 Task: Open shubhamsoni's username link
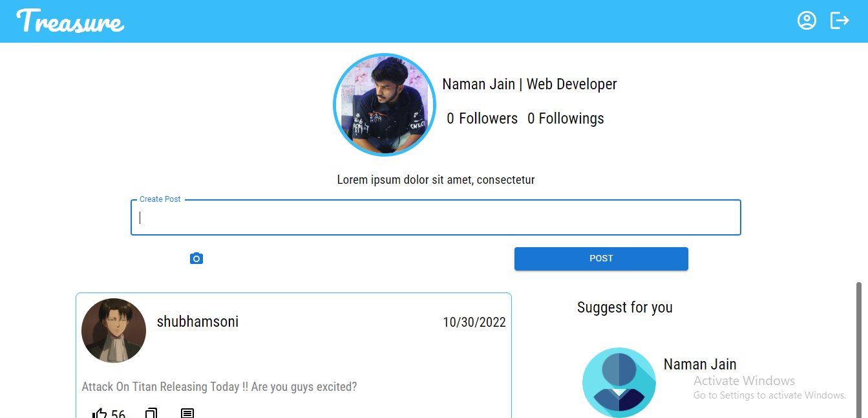point(197,321)
